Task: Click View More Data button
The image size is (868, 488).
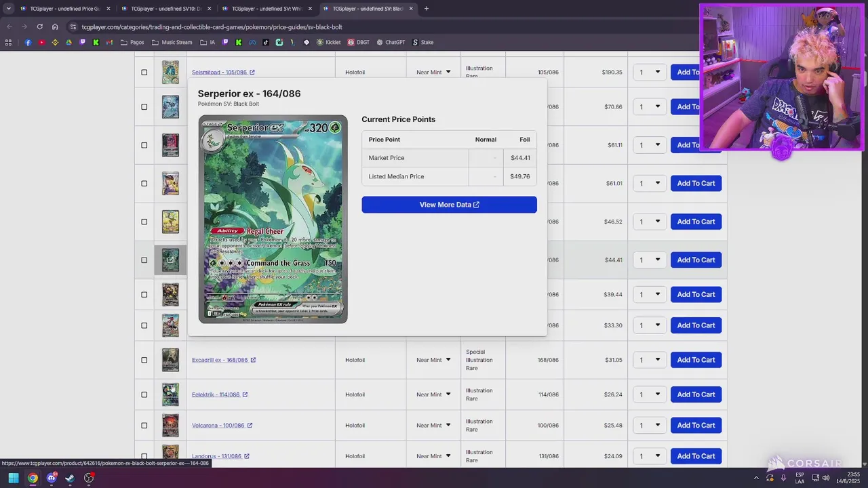Action: pos(449,205)
